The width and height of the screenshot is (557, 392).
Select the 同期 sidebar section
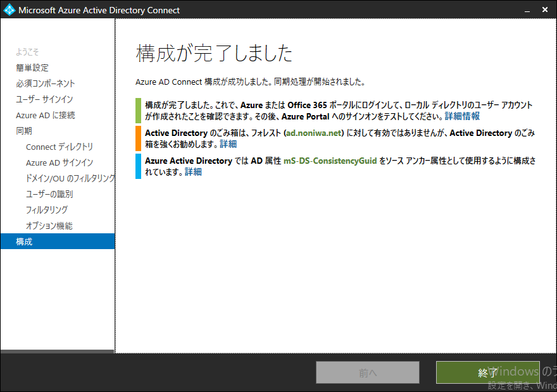(x=24, y=131)
